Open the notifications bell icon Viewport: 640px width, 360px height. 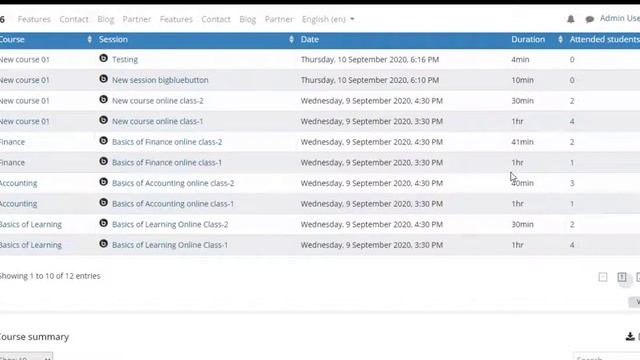tap(571, 19)
